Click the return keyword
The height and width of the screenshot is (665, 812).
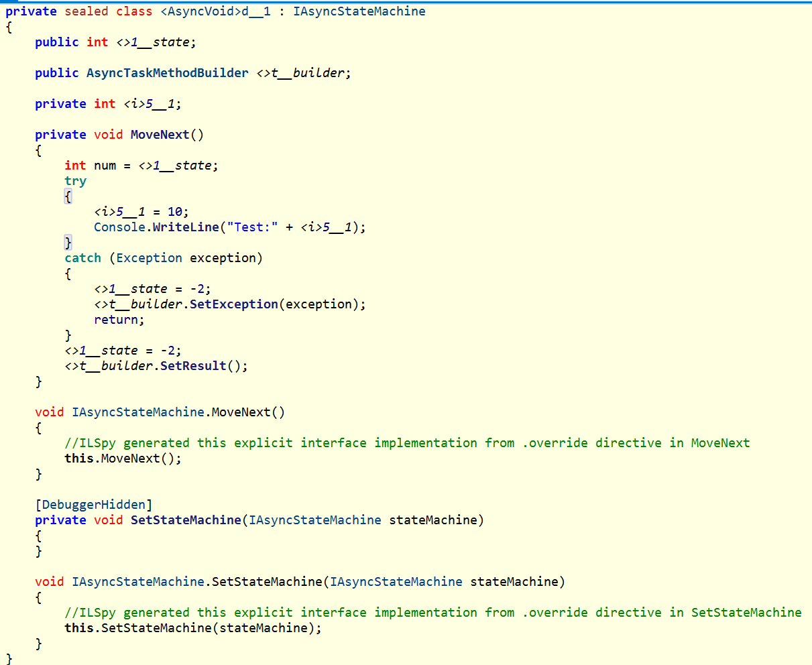tap(116, 320)
